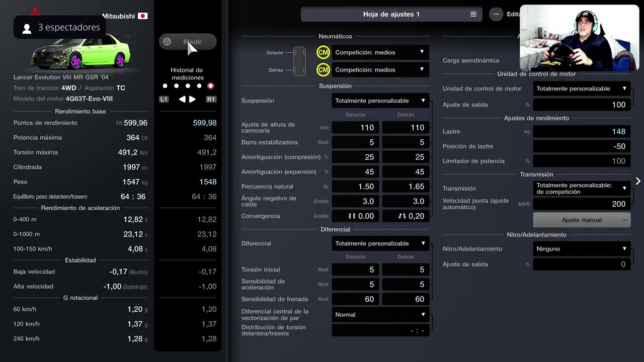This screenshot has width=644, height=362.
Task: Select front Sensibilidad de frenada value 60
Action: point(355,299)
